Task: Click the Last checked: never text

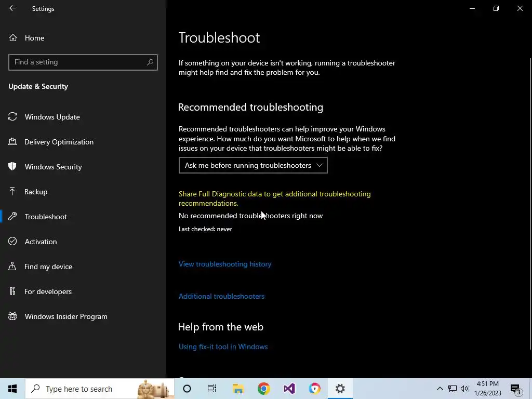Action: [x=205, y=229]
